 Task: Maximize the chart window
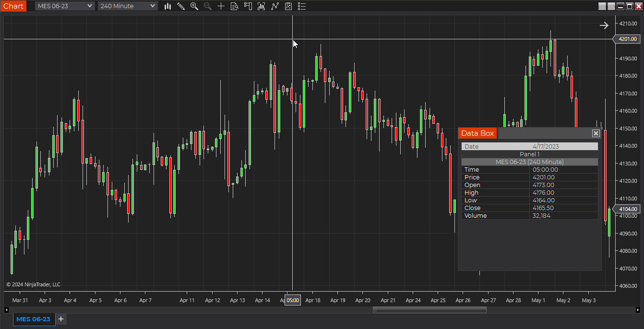click(x=630, y=6)
